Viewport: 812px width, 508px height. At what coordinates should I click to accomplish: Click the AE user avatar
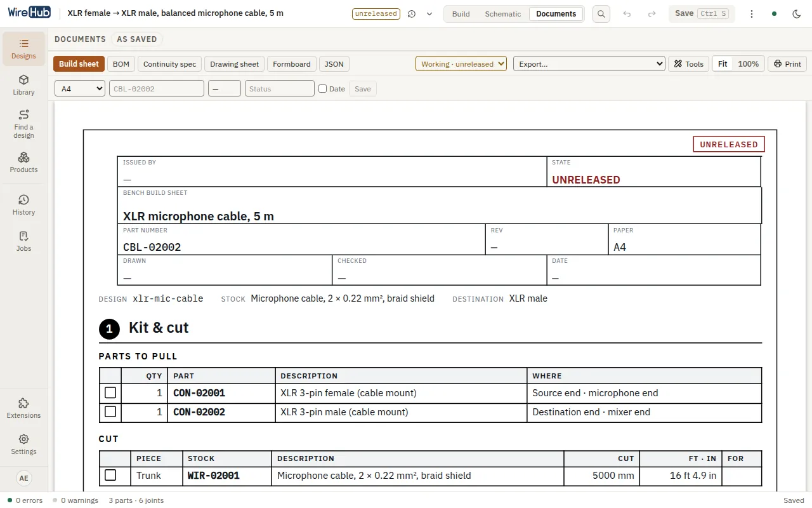coord(23,478)
